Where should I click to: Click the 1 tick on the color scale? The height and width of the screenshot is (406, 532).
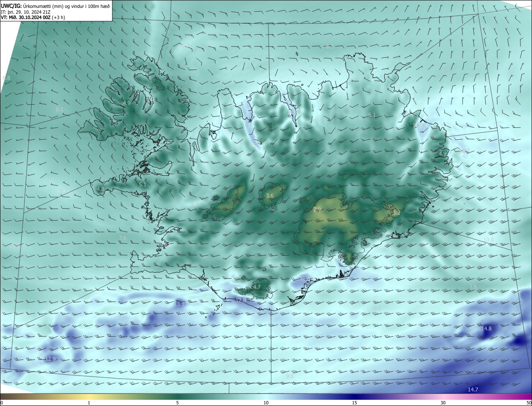click(89, 403)
